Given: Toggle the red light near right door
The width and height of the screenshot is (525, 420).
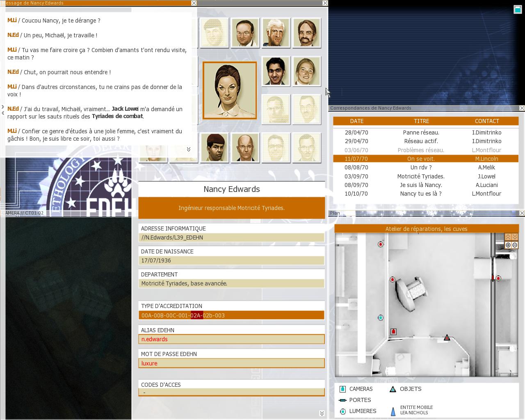Looking at the screenshot, I should tap(498, 278).
